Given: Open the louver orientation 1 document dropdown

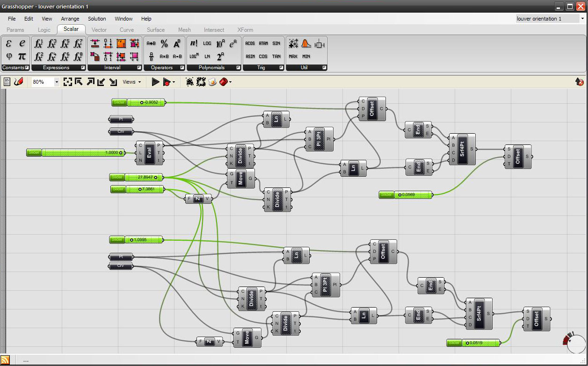Looking at the screenshot, I should 582,19.
